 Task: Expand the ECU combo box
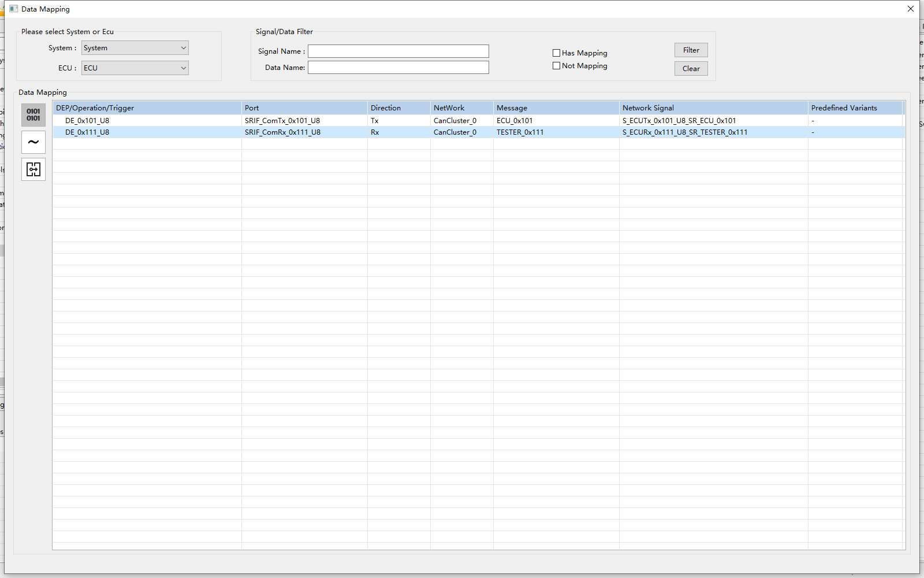[x=135, y=68]
